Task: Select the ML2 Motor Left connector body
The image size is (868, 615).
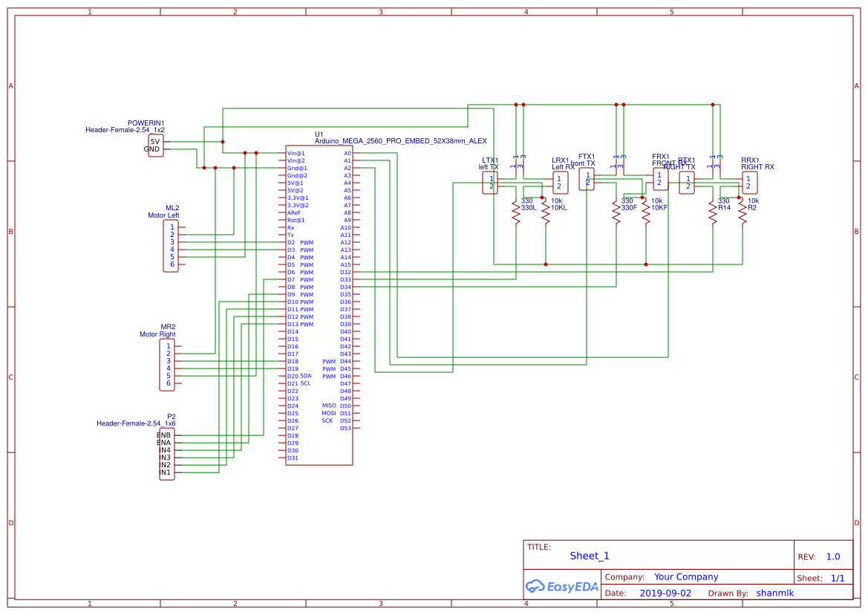Action: 171,246
